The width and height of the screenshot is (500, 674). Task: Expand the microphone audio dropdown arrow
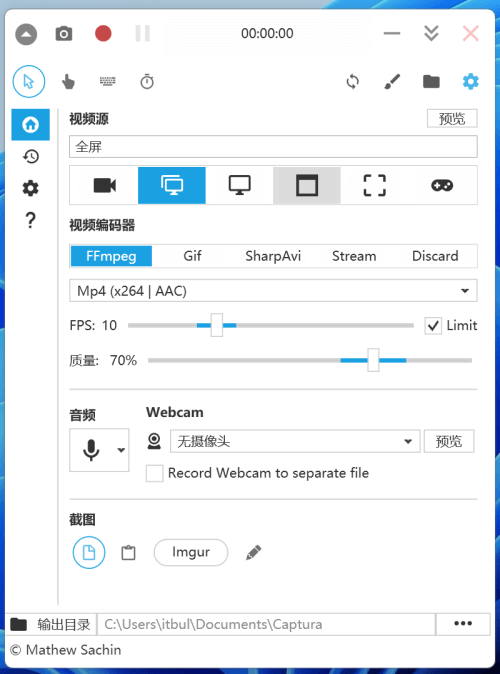[121, 450]
